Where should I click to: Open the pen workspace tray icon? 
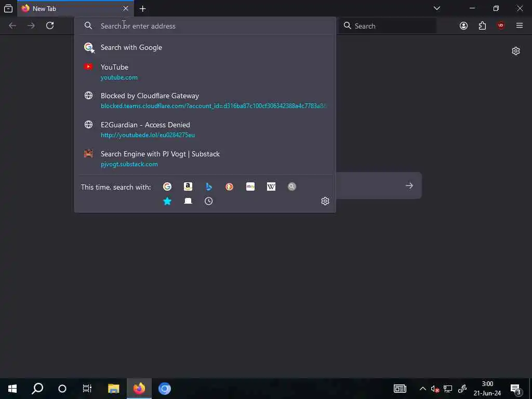tap(462, 389)
